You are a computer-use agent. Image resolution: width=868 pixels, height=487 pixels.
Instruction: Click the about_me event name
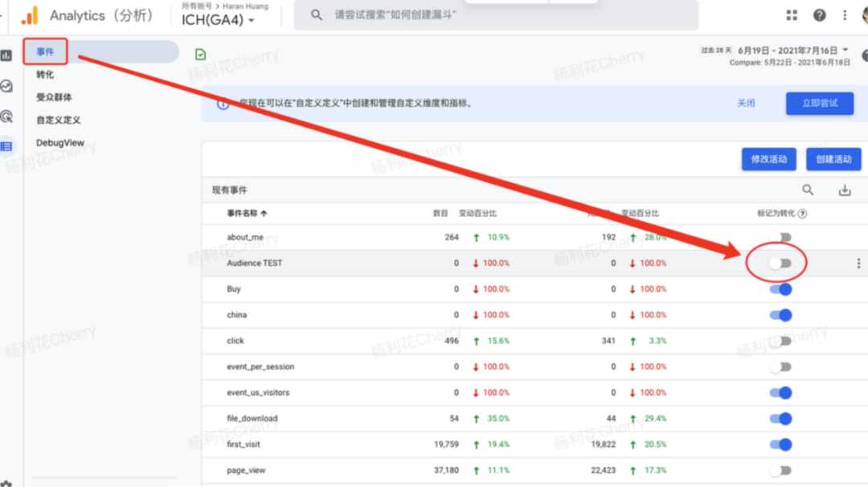244,237
